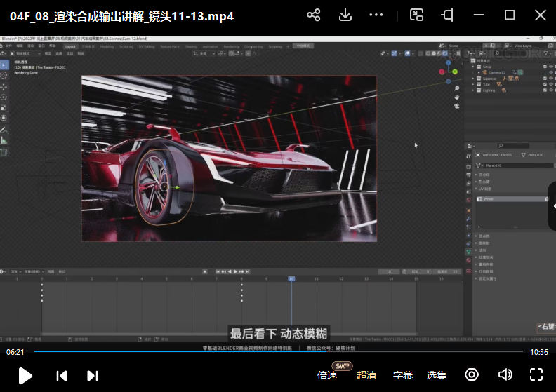556x392 pixels.
Task: Pin the player window on top
Action: 447,15
